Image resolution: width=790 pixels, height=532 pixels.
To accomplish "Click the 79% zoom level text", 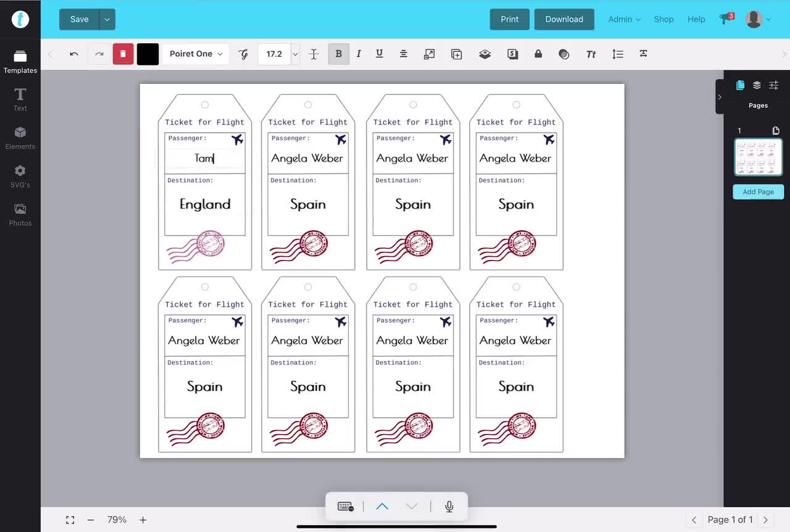I will point(117,520).
